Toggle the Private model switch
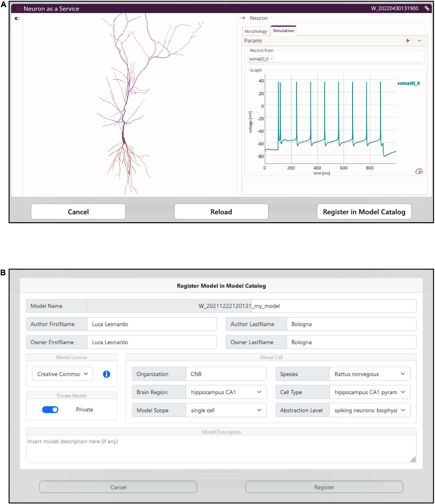The width and height of the screenshot is (435, 504). (50, 410)
